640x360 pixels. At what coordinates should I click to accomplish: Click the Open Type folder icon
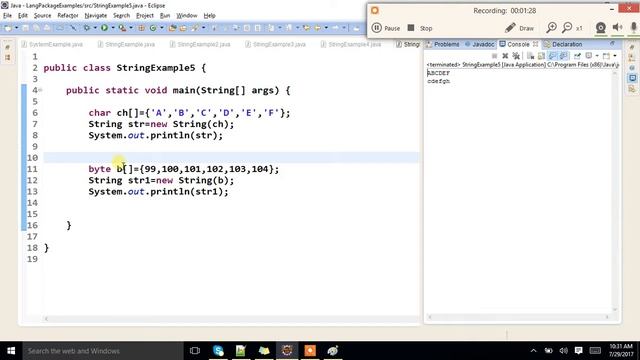pyautogui.click(x=173, y=28)
